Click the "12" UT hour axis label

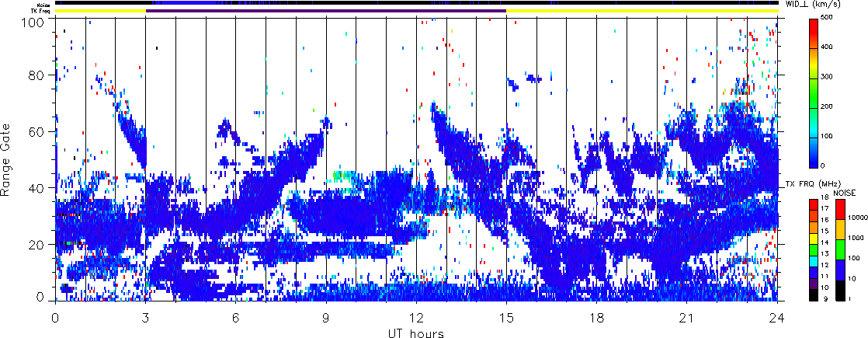click(x=416, y=319)
